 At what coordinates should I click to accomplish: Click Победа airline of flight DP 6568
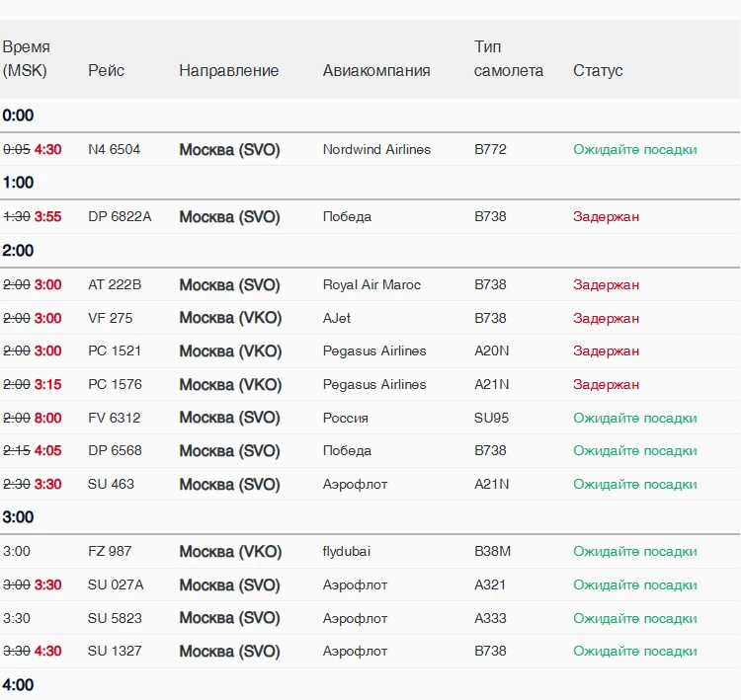pos(347,450)
